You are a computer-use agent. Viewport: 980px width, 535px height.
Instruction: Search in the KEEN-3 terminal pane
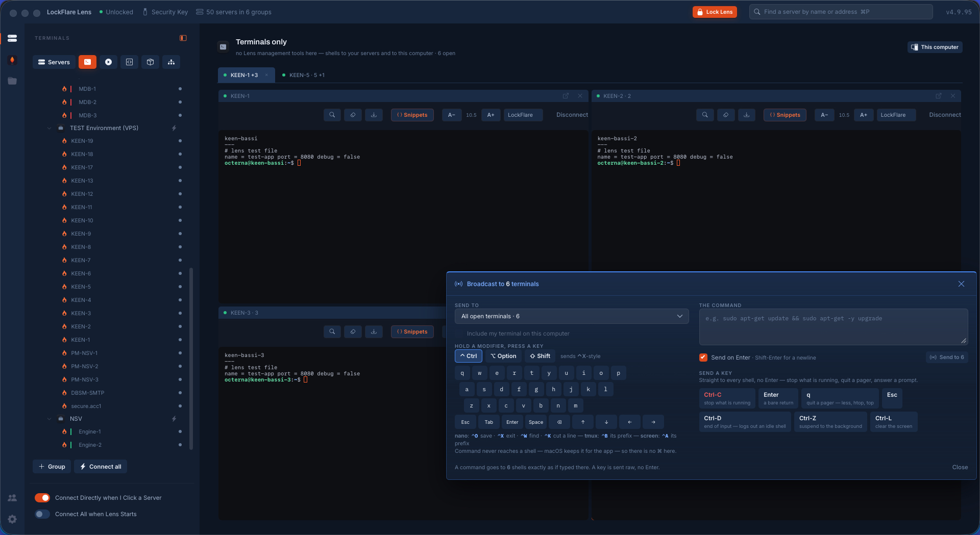[x=332, y=332]
